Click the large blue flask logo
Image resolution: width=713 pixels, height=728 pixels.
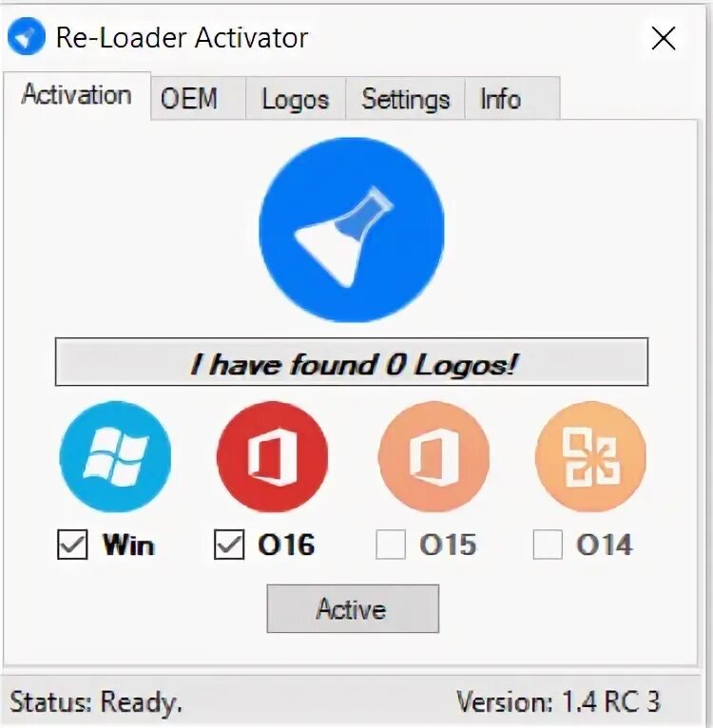pos(352,230)
